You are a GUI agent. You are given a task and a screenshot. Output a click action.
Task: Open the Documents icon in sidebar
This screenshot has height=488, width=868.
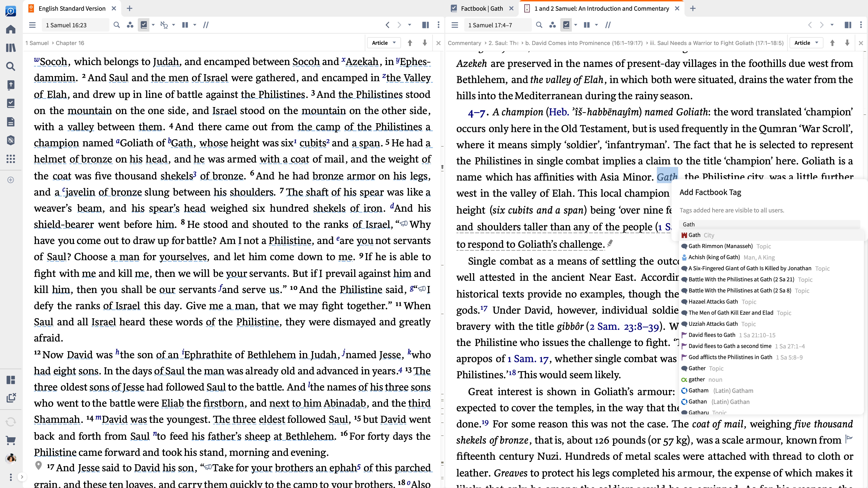tap(11, 122)
